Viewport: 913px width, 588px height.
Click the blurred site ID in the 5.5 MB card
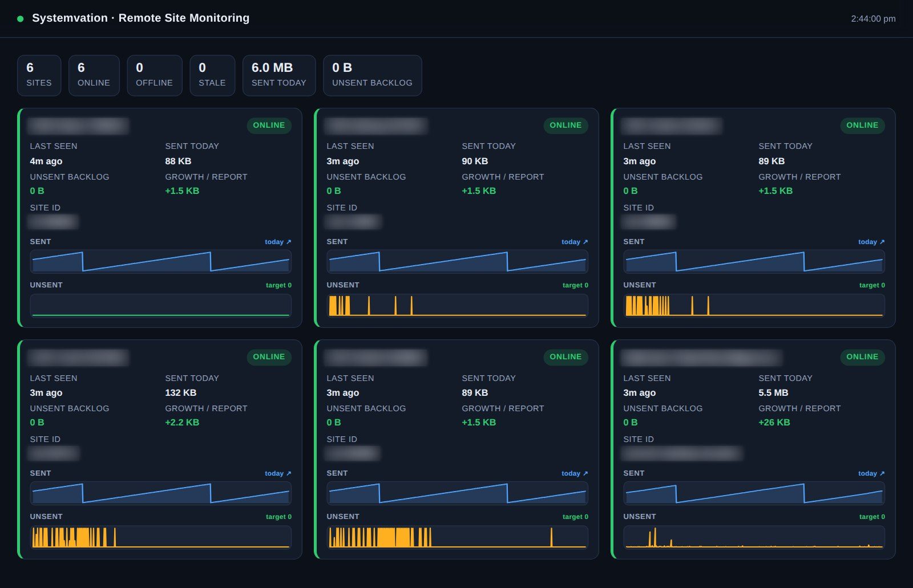point(682,453)
